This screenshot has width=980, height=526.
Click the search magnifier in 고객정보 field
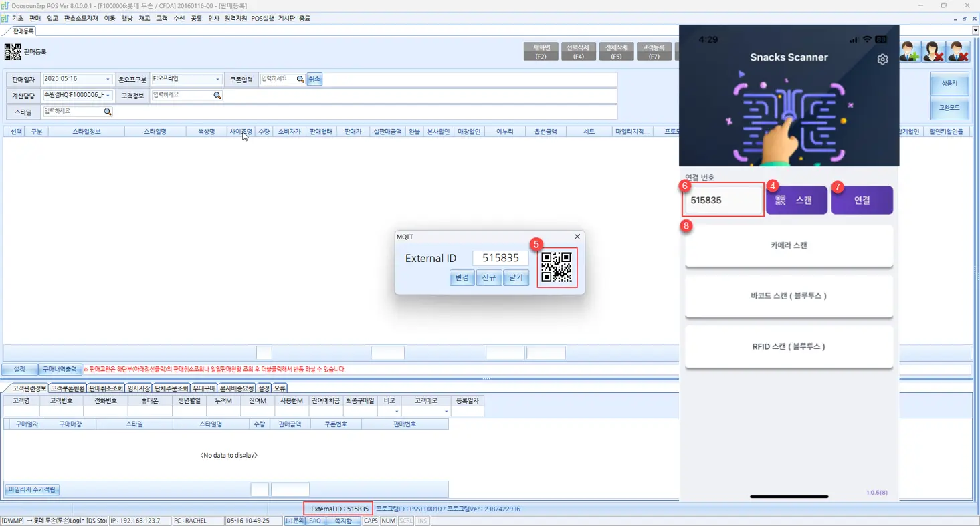217,96
